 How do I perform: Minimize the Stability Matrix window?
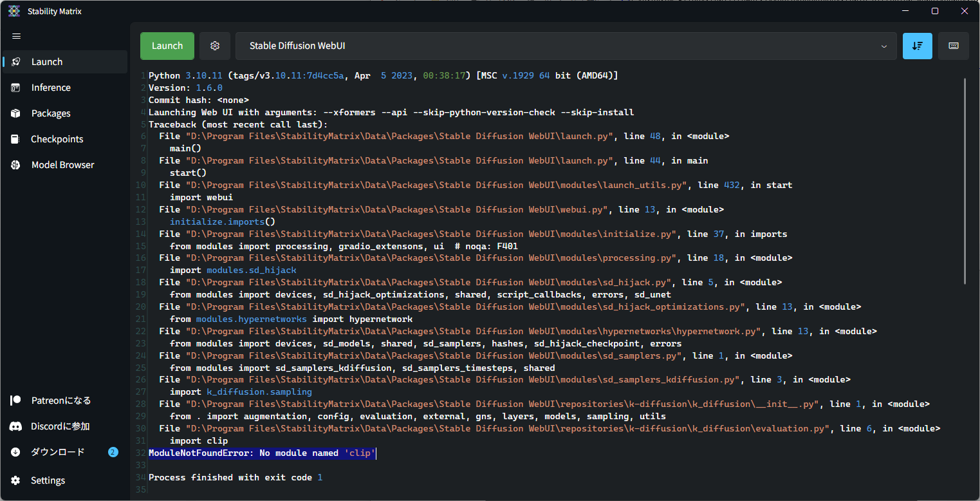906,11
